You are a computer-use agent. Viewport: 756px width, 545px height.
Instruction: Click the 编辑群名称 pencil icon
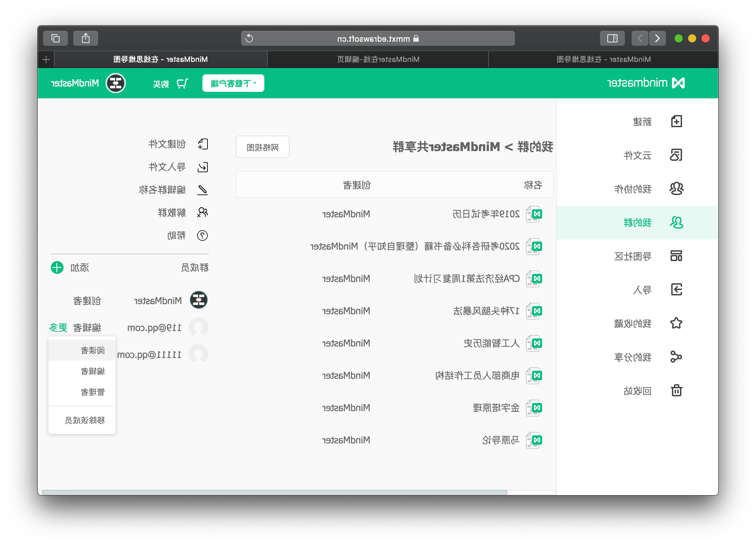coord(202,190)
